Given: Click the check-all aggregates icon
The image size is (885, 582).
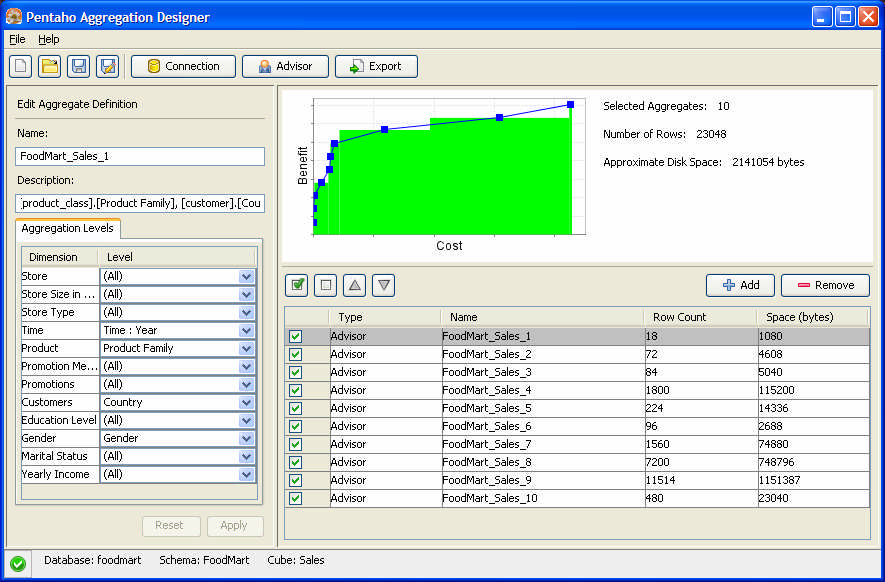Looking at the screenshot, I should tap(297, 285).
